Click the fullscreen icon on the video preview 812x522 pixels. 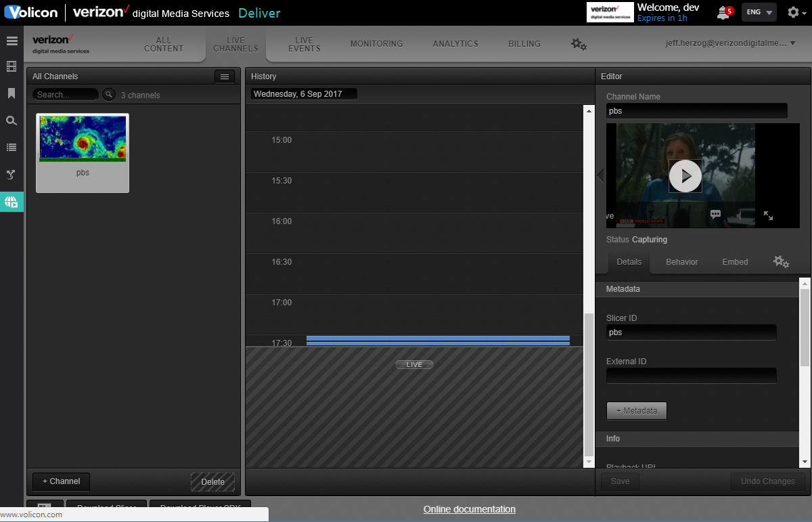pyautogui.click(x=768, y=215)
